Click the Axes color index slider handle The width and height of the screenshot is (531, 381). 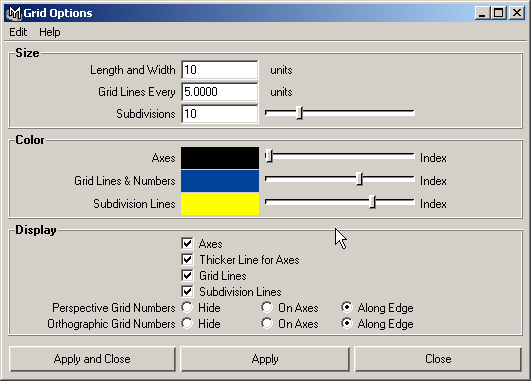(269, 156)
